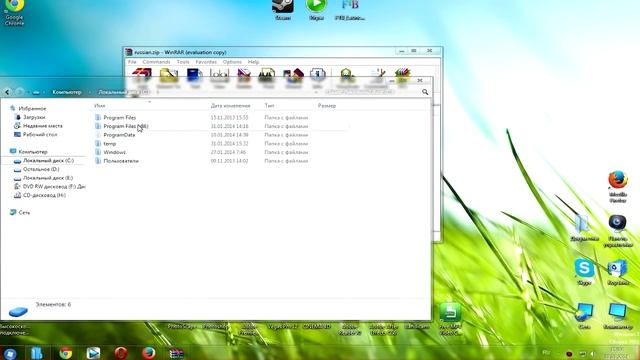Screen dimensions: 640x360
Task: Click Mozilla Firefox desktop shortcut
Action: pyautogui.click(x=618, y=187)
